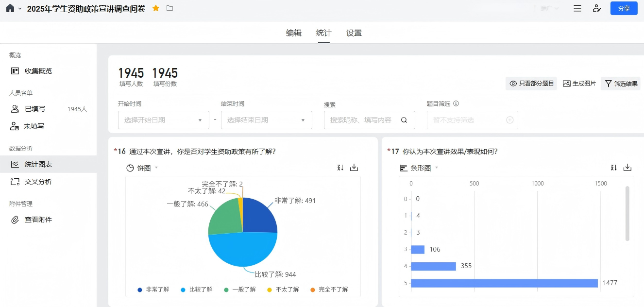Open the 设置 tab
644x307 pixels.
354,33
